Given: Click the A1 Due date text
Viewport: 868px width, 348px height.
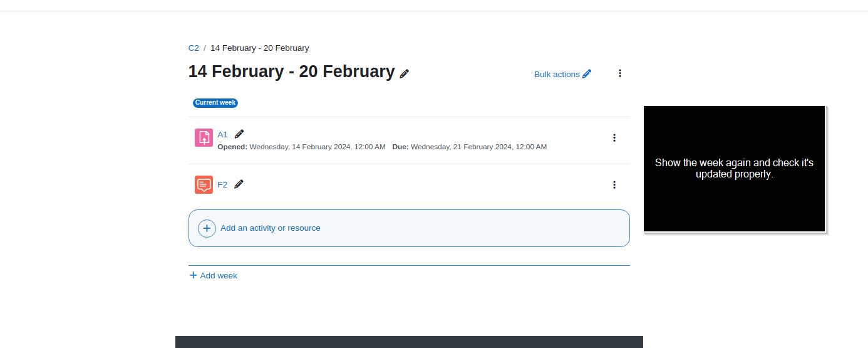Looking at the screenshot, I should 470,147.
